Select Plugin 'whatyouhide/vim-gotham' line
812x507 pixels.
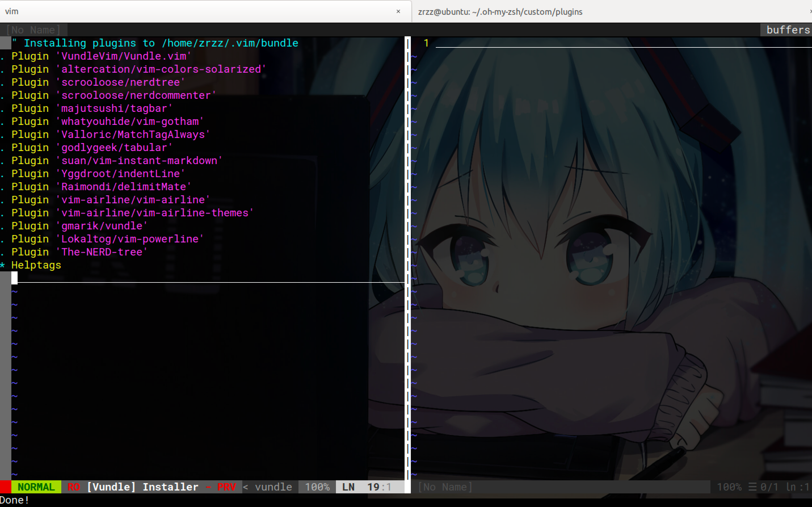pyautogui.click(x=108, y=121)
